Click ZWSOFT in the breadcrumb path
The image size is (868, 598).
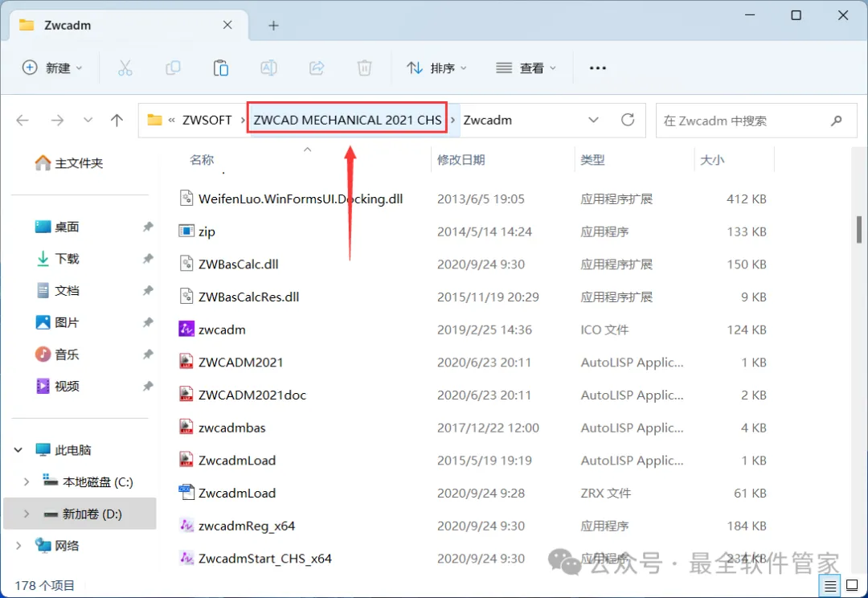(207, 120)
